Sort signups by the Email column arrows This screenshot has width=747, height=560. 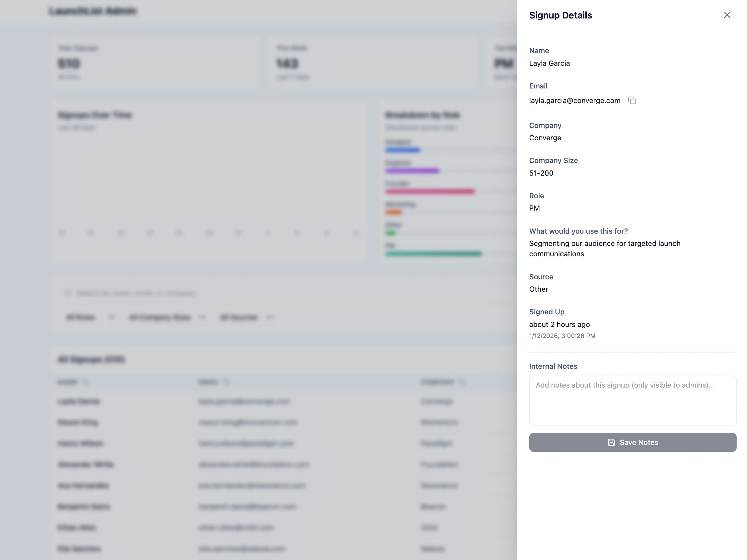point(227,382)
